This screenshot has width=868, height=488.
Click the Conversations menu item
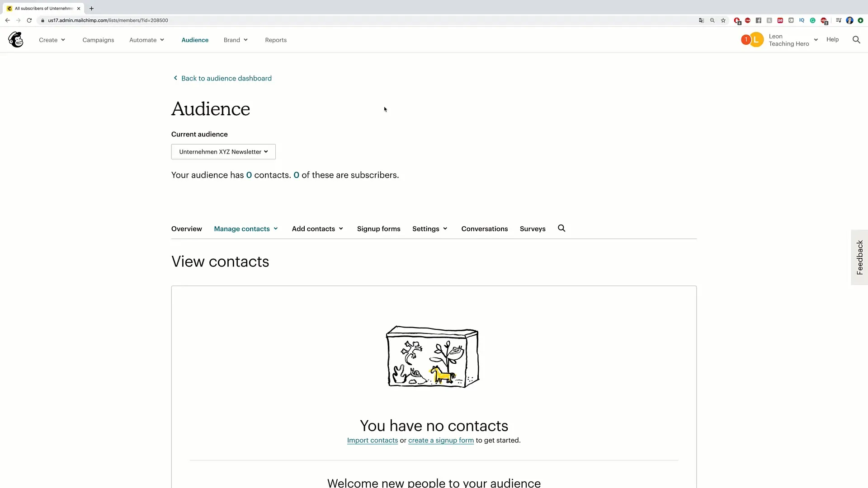(484, 228)
